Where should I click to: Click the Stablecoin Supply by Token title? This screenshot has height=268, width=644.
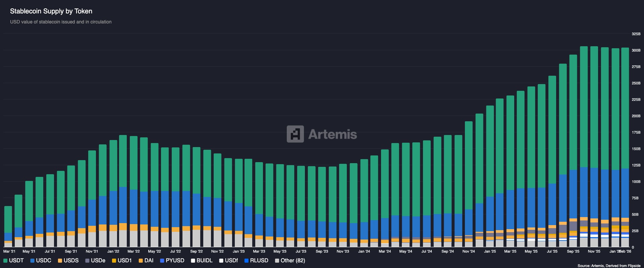51,11
